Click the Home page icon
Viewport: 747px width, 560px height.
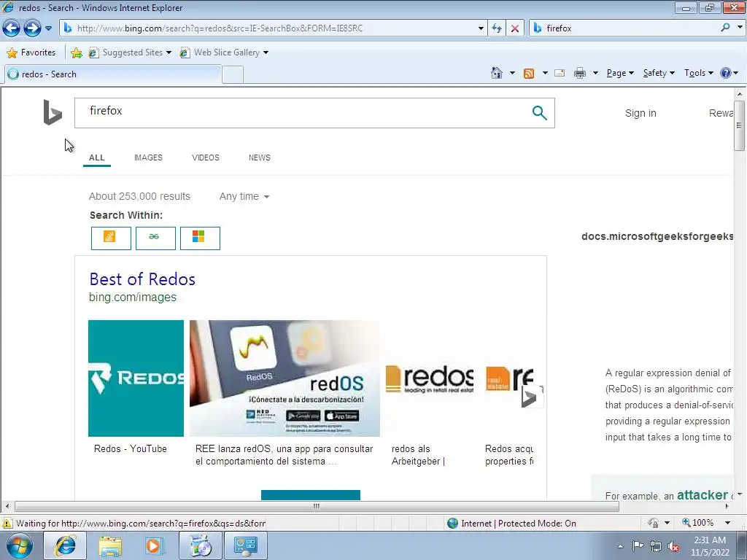coord(496,73)
